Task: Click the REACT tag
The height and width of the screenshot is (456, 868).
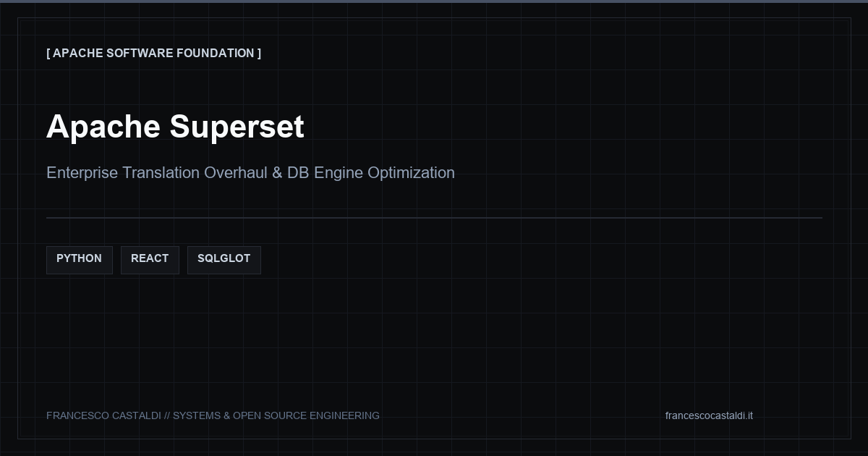Action: point(150,260)
